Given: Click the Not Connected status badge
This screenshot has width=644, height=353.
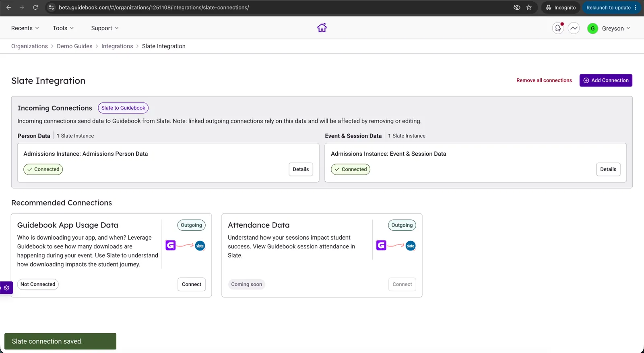Looking at the screenshot, I should tap(38, 284).
